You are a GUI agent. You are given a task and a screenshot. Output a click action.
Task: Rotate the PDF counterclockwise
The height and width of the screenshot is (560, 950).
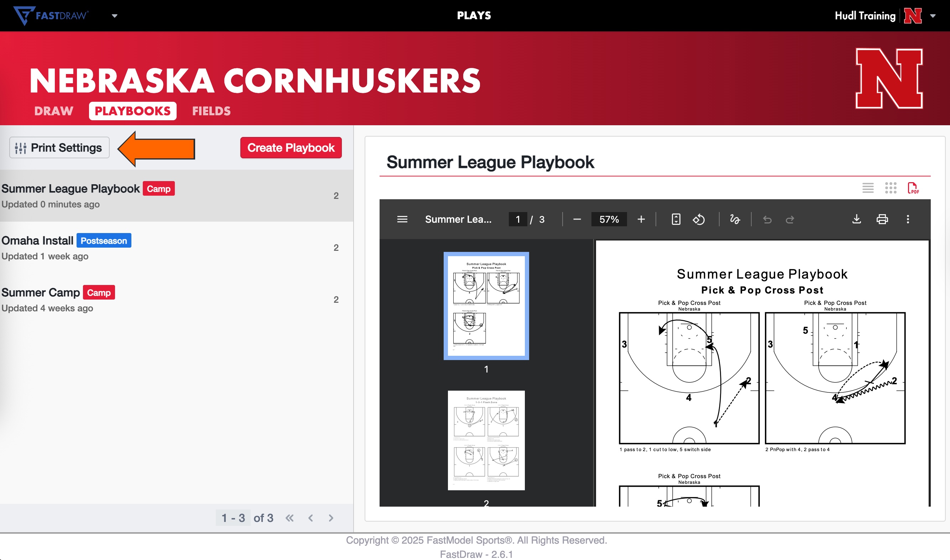point(699,219)
